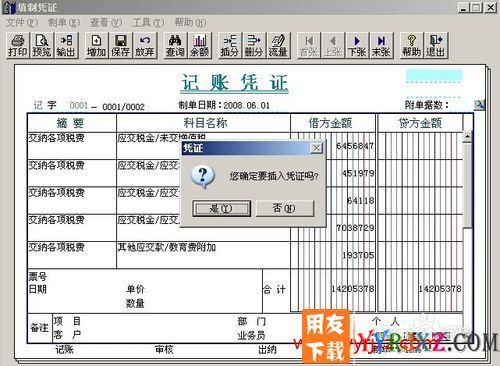Click the 制单日期 value 2008.06.01

click(x=246, y=106)
